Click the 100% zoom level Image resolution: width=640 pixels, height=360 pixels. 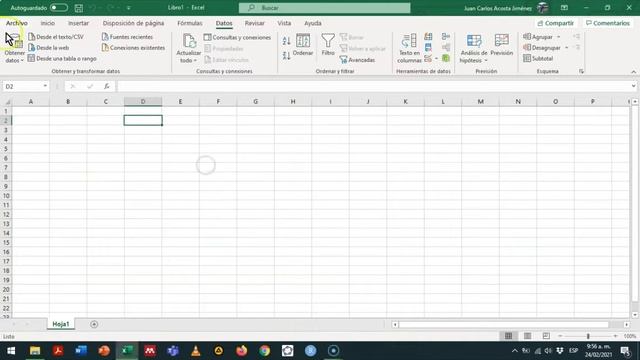(x=629, y=336)
